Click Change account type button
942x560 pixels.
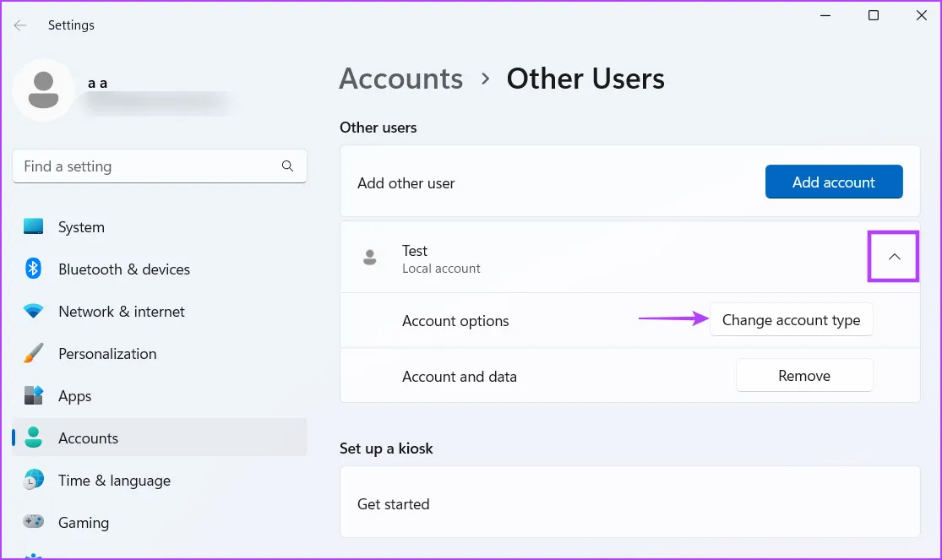coord(791,321)
